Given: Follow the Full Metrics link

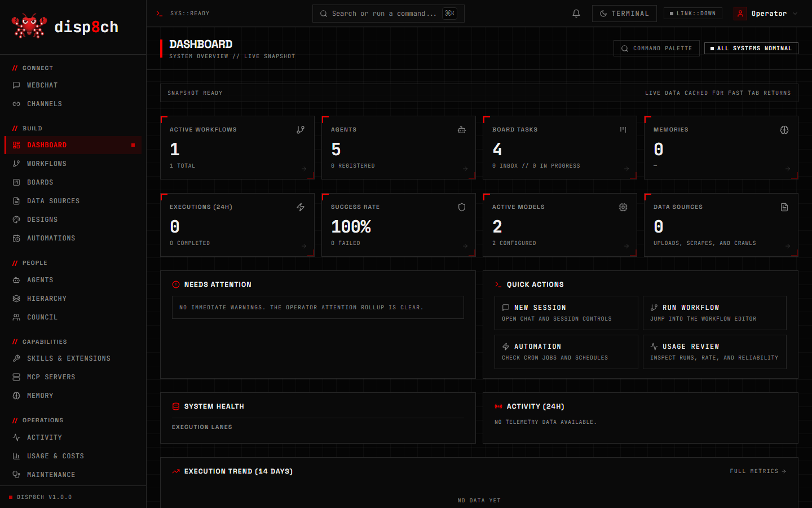Looking at the screenshot, I should (x=758, y=471).
